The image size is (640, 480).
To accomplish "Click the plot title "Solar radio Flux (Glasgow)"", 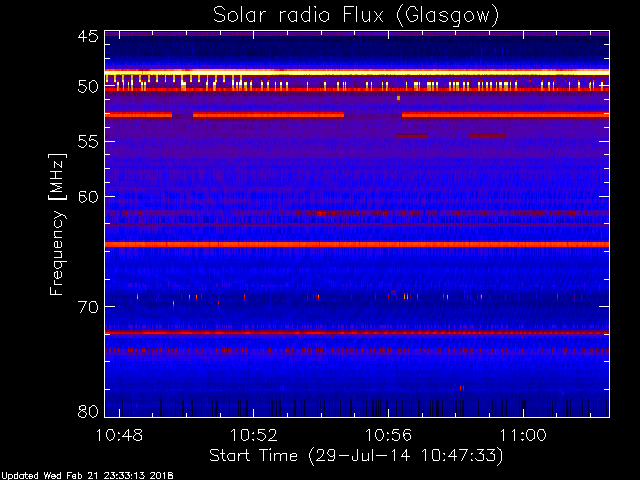I will pos(356,16).
